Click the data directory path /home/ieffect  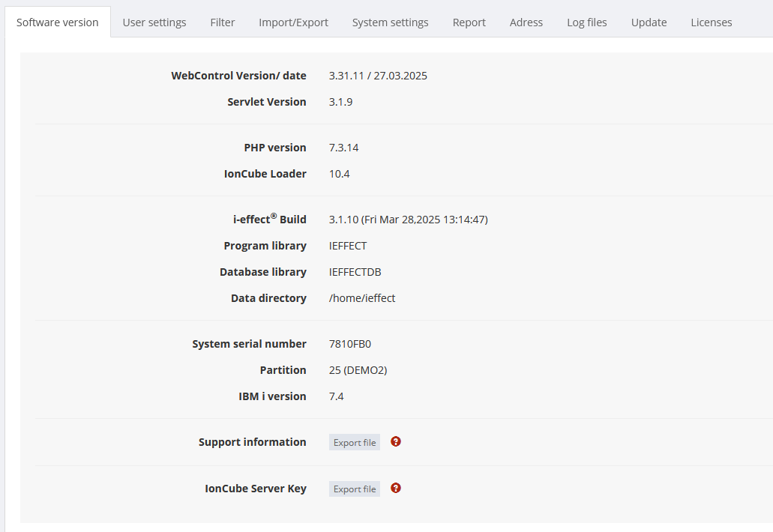coord(362,298)
